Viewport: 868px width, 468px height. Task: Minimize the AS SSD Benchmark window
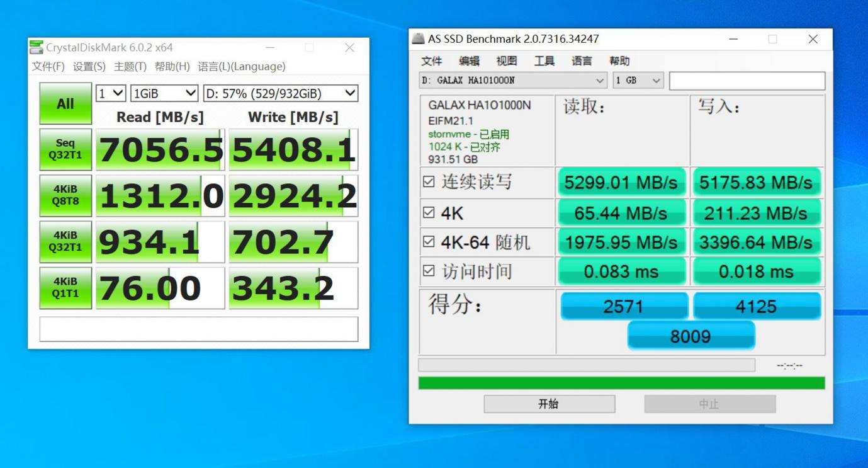pos(733,39)
